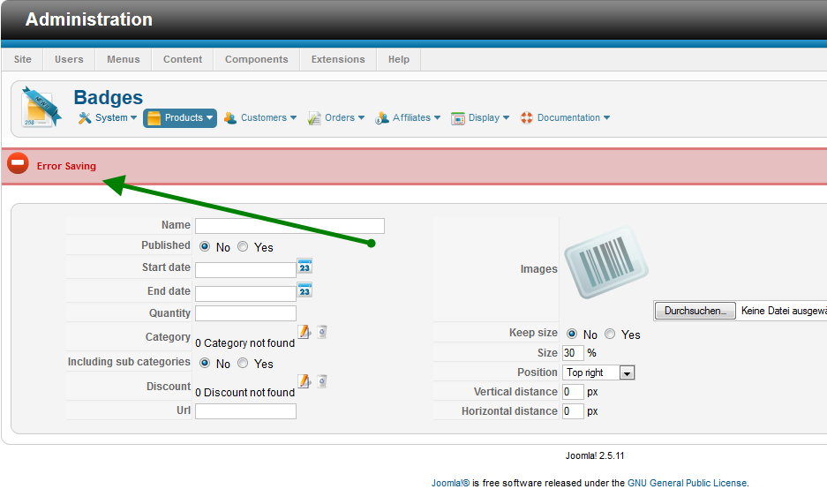Click the Orders document icon
827x504 pixels.
click(x=314, y=118)
